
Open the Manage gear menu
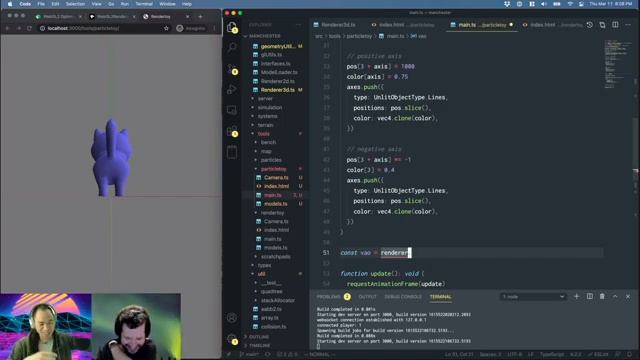pos(232,339)
